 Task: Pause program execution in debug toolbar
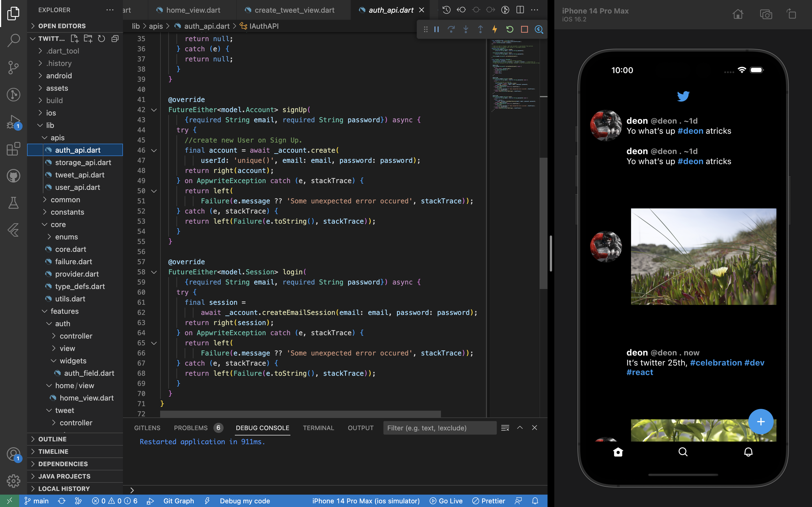(x=436, y=30)
